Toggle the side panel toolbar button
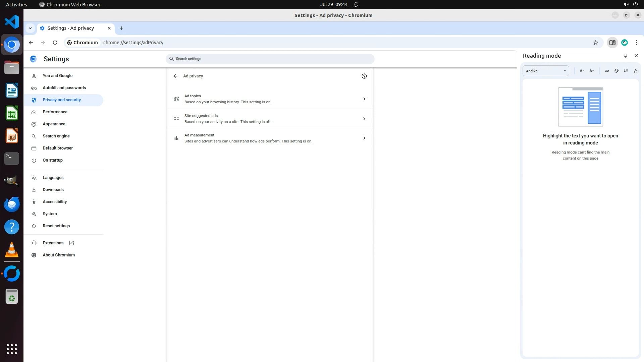Image resolution: width=644 pixels, height=362 pixels. [x=612, y=43]
